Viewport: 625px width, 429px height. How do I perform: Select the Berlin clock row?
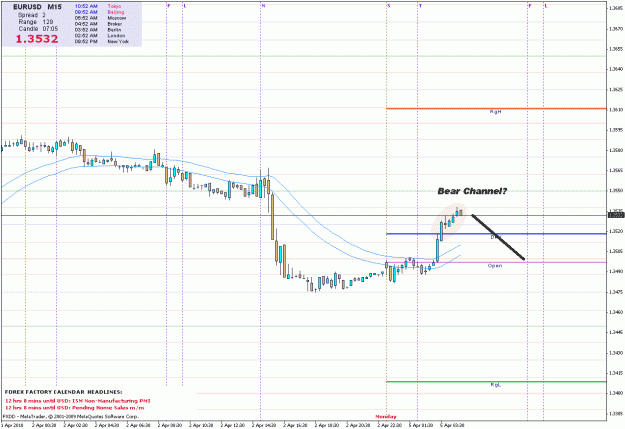(98, 30)
